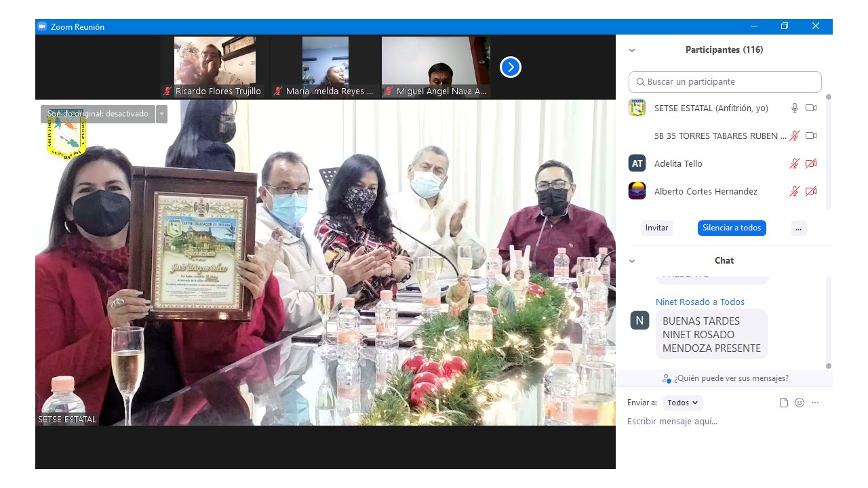868x488 pixels.
Task: Close the Zoom Reunión window
Action: [x=816, y=26]
